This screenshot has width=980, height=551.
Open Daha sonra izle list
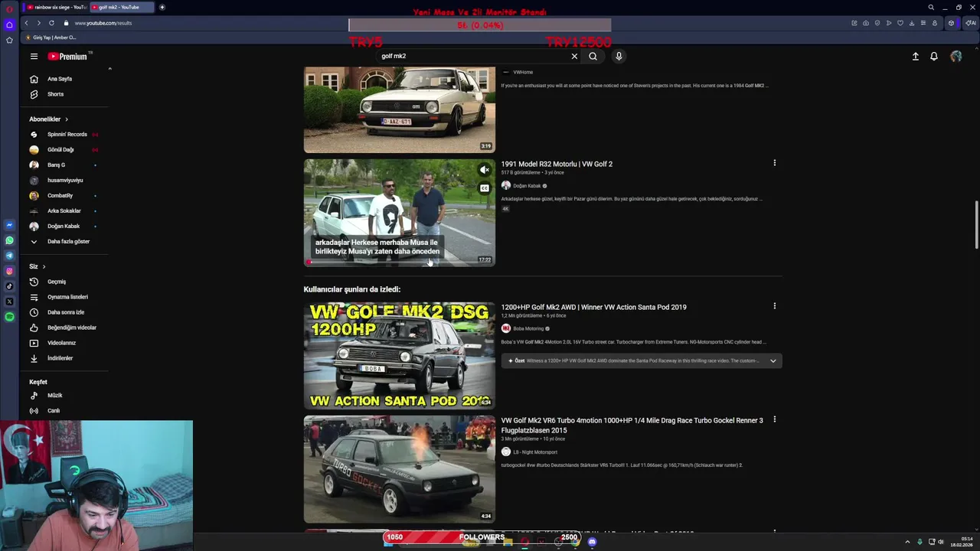(64, 312)
